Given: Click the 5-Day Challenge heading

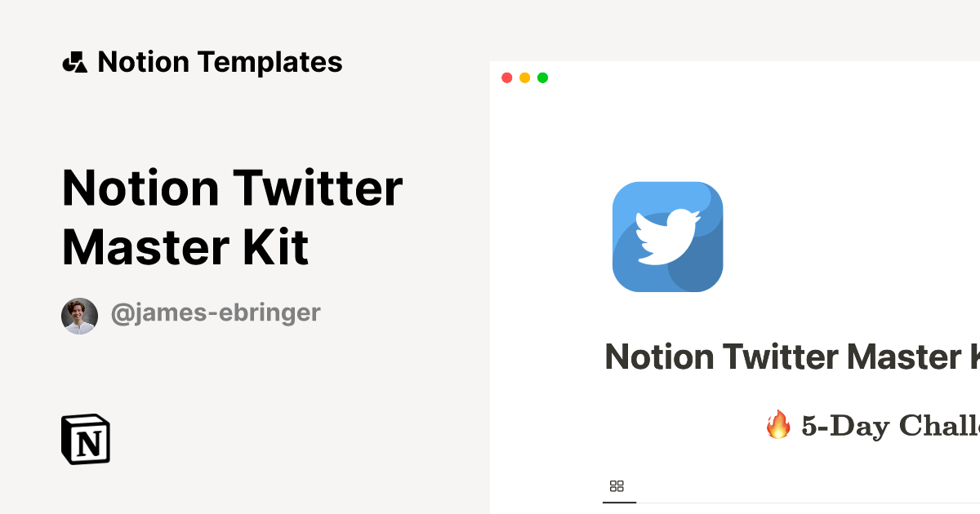Looking at the screenshot, I should pos(882,425).
